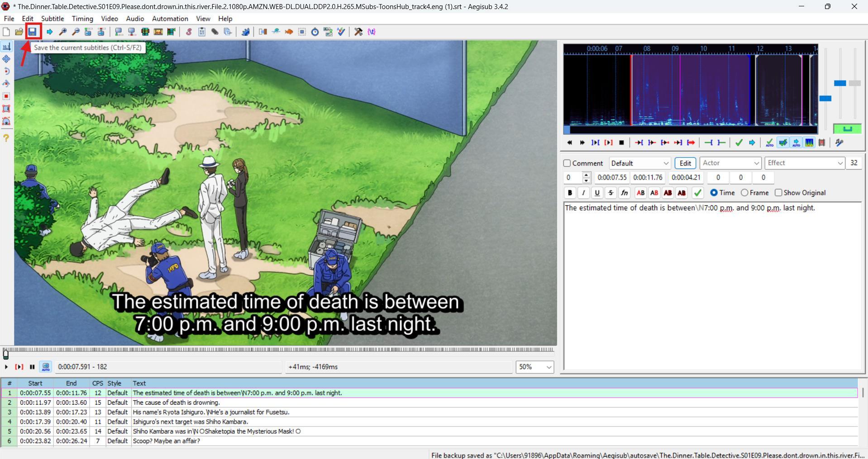Increase the layer number with up arrow
Image resolution: width=868 pixels, height=459 pixels.
pos(587,175)
